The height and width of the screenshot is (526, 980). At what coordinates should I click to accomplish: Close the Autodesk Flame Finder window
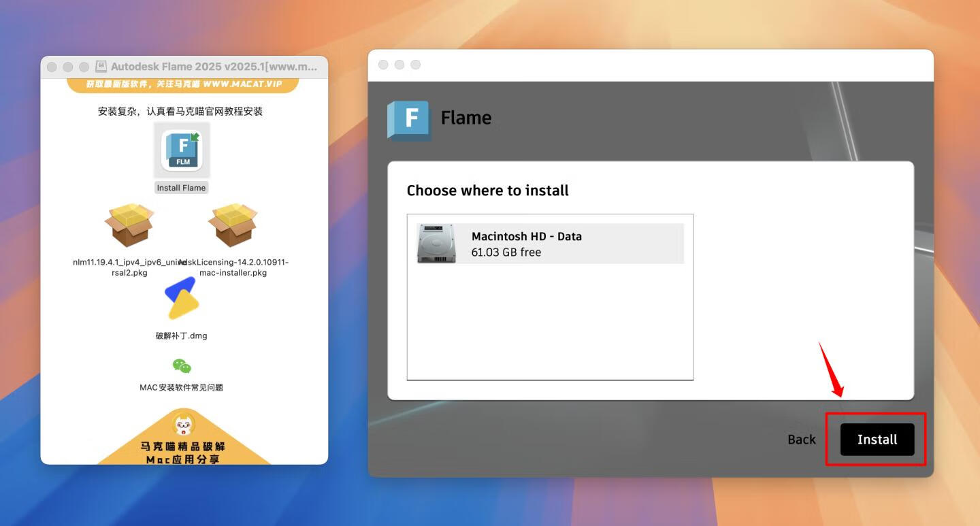point(52,66)
